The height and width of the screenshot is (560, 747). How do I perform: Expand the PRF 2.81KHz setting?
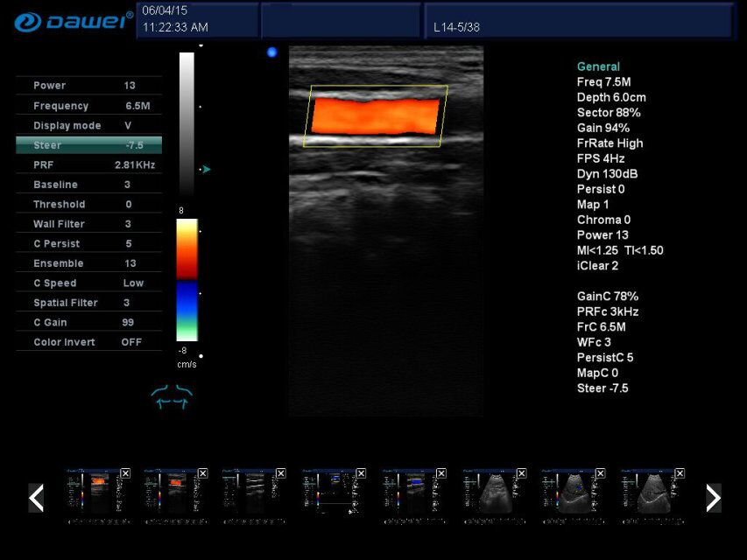click(88, 164)
